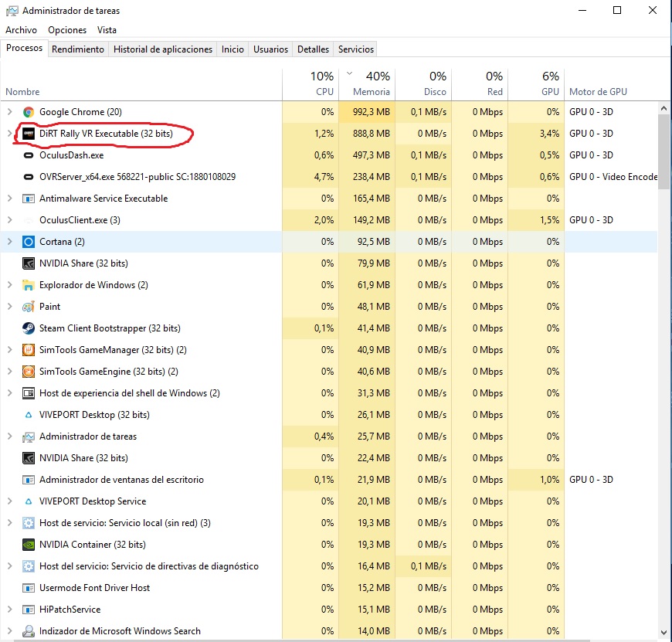Open the Usuarios tab
This screenshot has height=642, width=672.
[271, 49]
